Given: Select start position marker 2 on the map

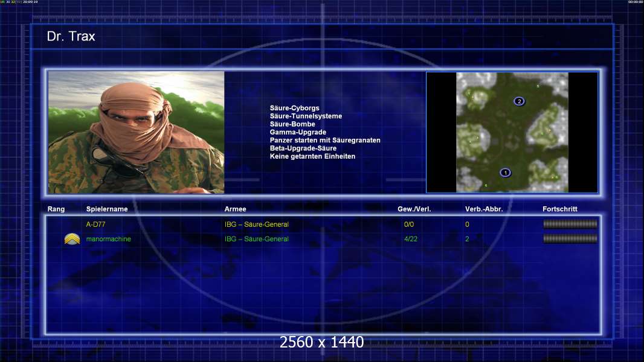Looking at the screenshot, I should 519,101.
